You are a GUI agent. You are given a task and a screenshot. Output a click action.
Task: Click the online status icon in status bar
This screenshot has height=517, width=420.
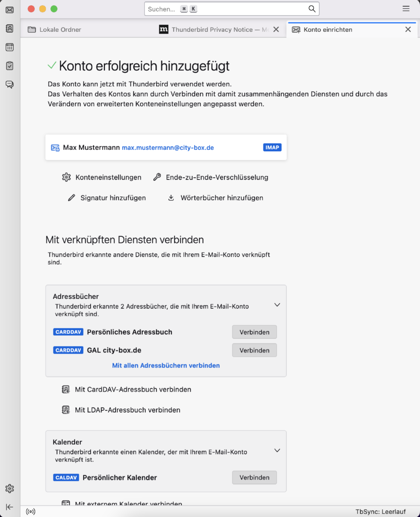pyautogui.click(x=31, y=512)
